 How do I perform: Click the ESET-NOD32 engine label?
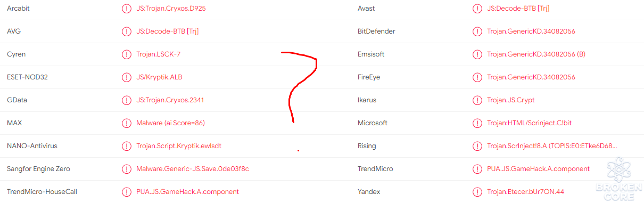27,77
